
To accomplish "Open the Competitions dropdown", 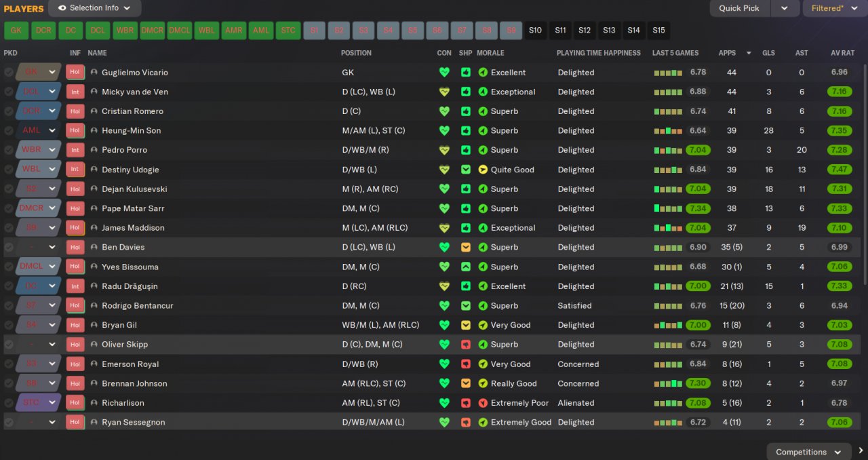I will 808,452.
